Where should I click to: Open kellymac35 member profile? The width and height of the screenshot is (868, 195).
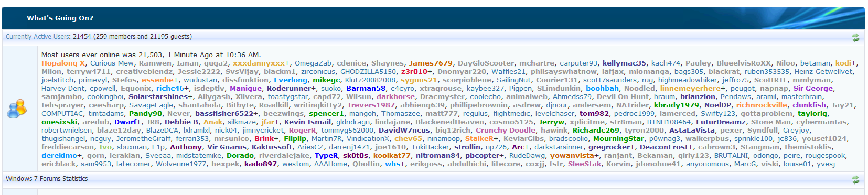(x=624, y=63)
